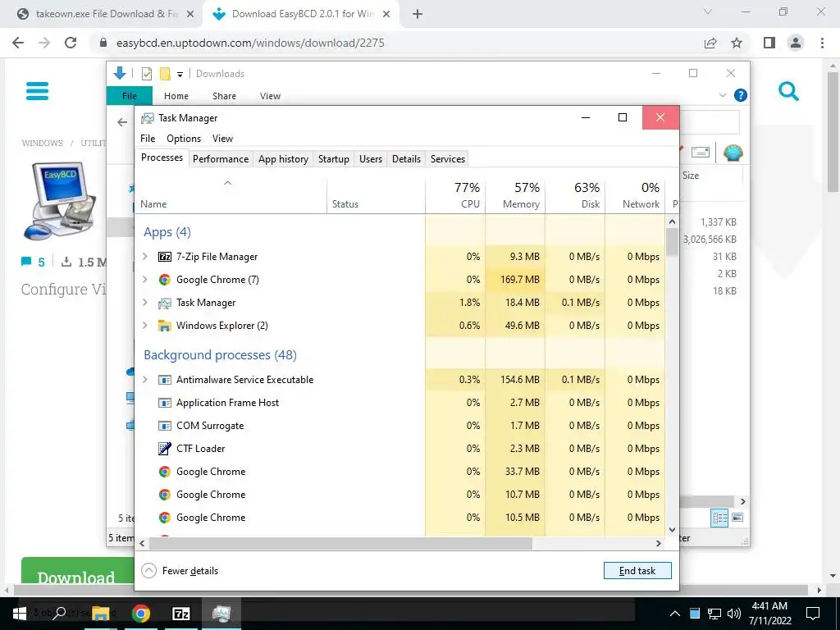840x630 pixels.
Task: Open the Services tab
Action: click(448, 159)
